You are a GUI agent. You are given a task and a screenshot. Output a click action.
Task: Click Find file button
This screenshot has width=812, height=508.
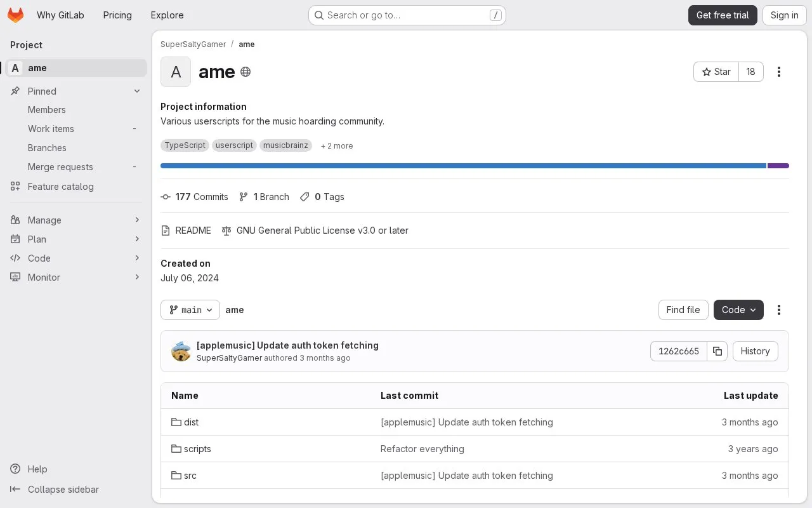click(x=683, y=310)
